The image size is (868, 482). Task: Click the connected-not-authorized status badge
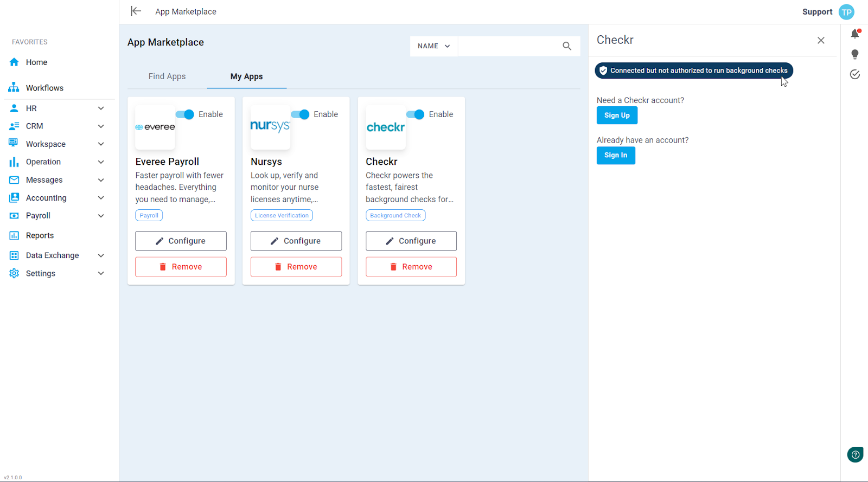(694, 70)
